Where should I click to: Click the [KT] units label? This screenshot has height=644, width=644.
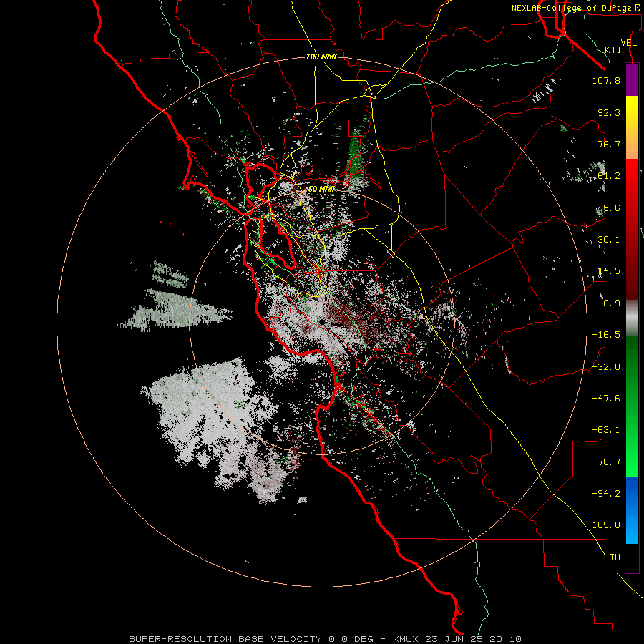(x=611, y=49)
